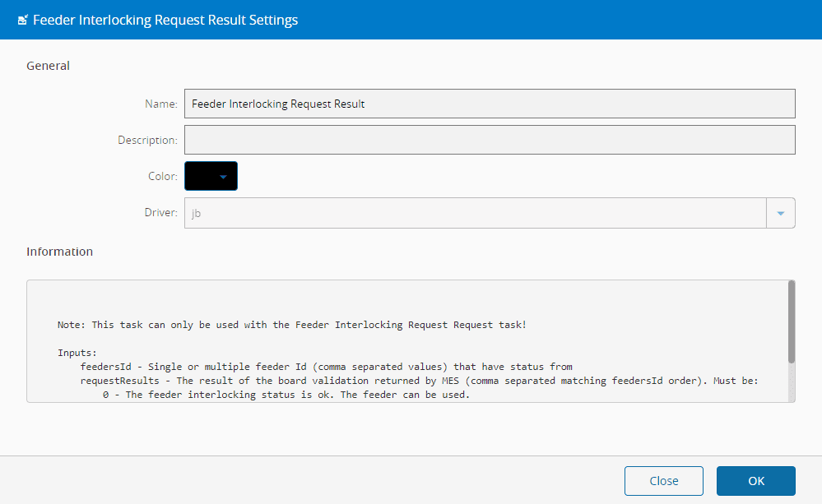Click the settings icon in the title bar
The image size is (822, 504).
click(22, 20)
